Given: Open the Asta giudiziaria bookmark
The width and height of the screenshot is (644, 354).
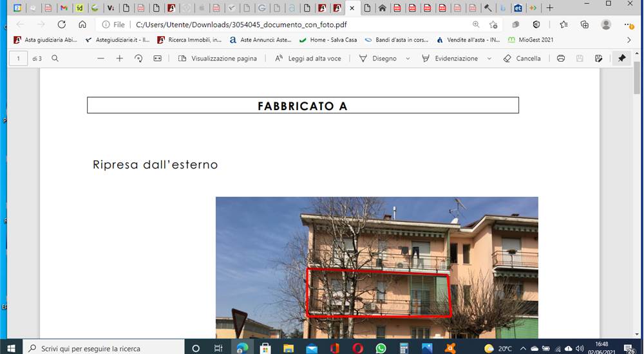Looking at the screenshot, I should [x=45, y=40].
